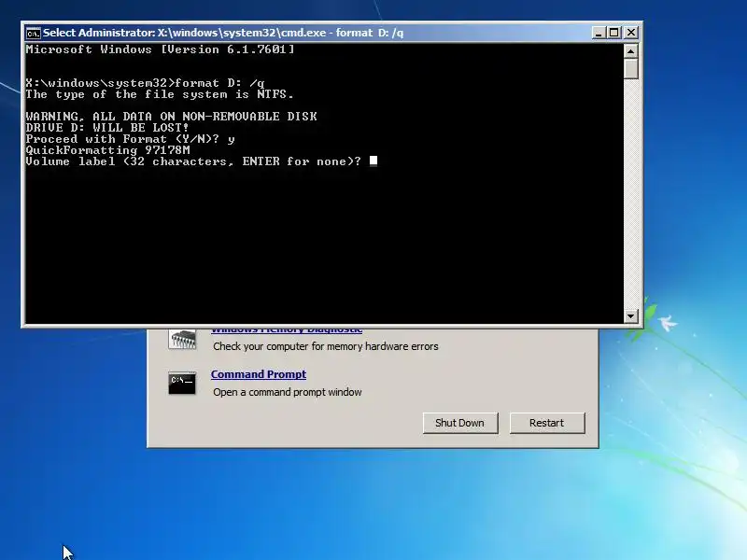This screenshot has width=747, height=560.
Task: Click 'The type of the file system is NTFS.'
Action: 160,94
